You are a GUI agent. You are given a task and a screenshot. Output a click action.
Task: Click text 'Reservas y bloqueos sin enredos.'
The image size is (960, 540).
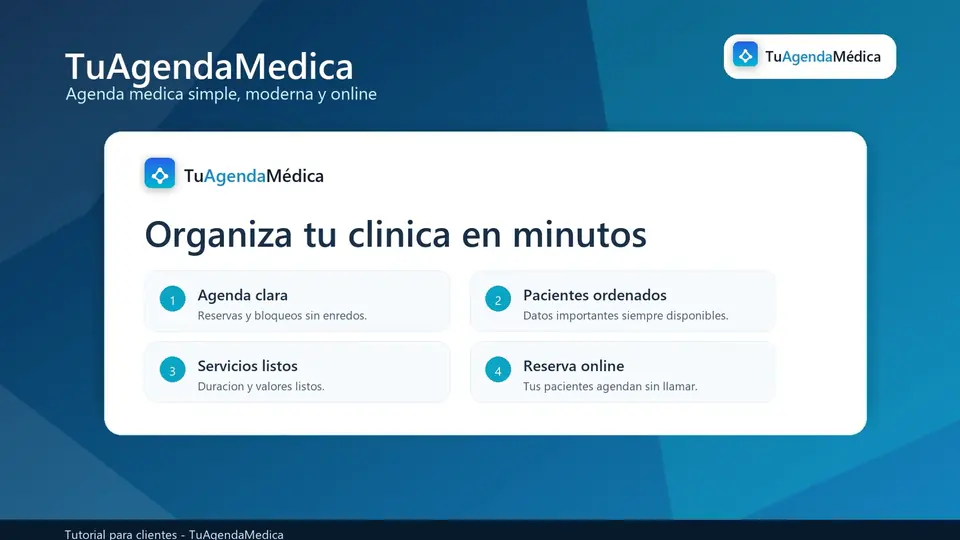tap(282, 316)
